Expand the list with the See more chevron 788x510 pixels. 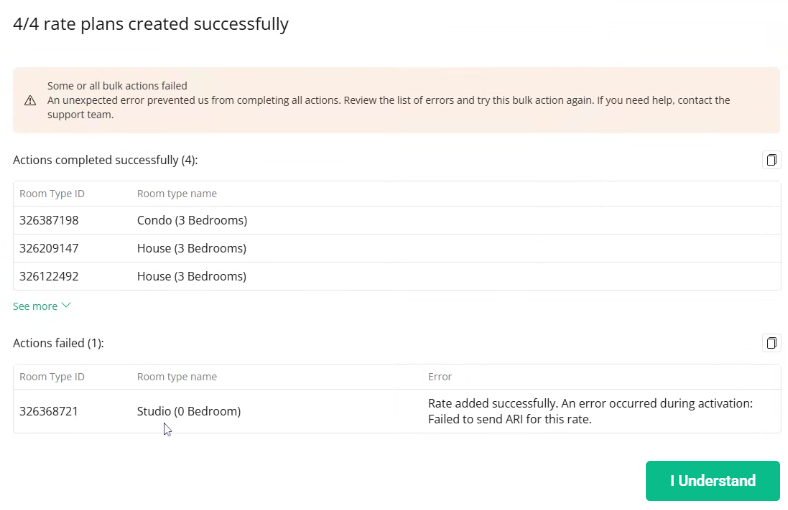point(67,306)
